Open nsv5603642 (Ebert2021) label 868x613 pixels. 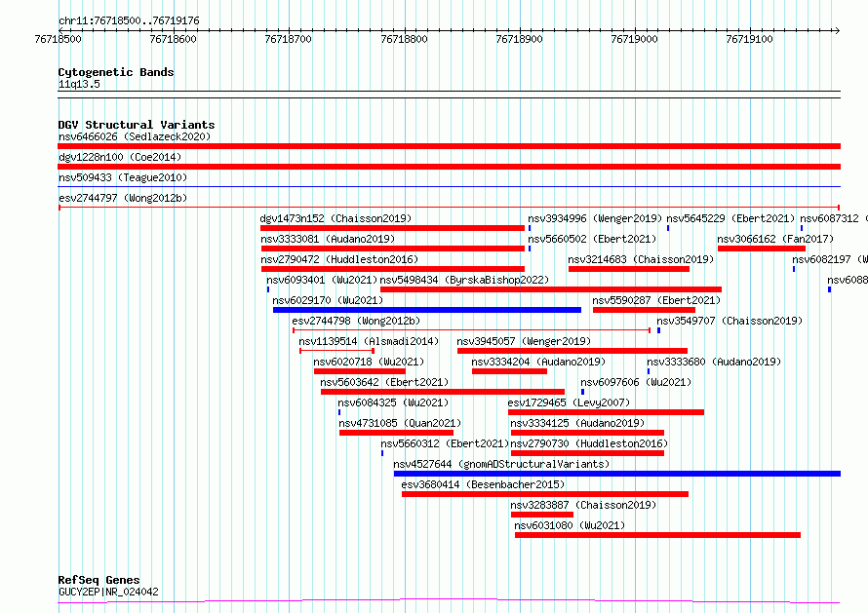384,382
